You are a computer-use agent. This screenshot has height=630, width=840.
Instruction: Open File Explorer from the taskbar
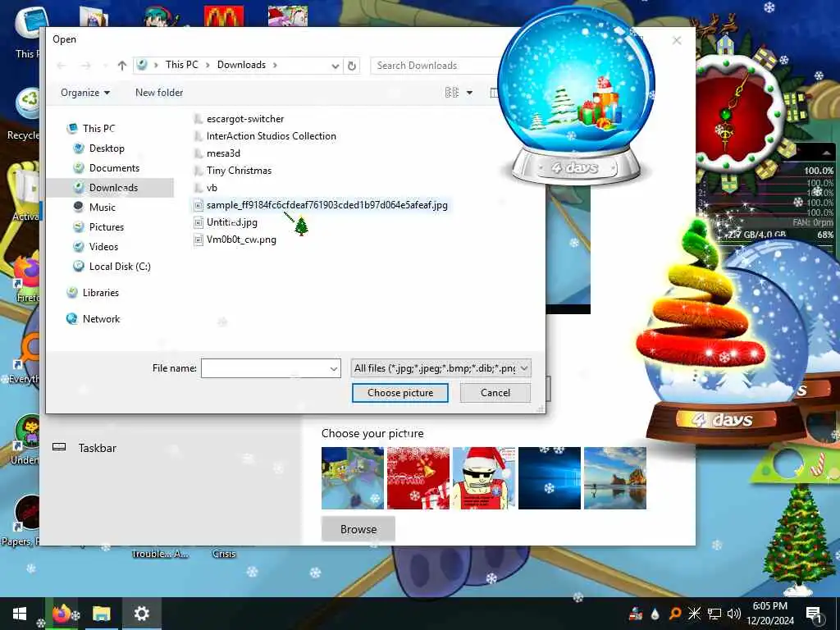[x=101, y=614]
